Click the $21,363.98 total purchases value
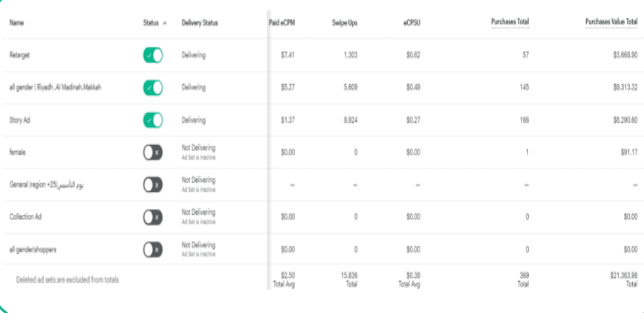This screenshot has width=644, height=313. coord(624,276)
